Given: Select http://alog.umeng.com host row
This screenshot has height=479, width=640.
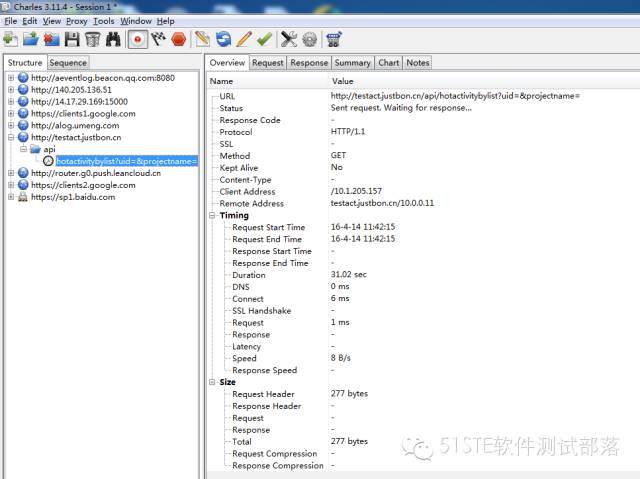Looking at the screenshot, I should [75, 126].
